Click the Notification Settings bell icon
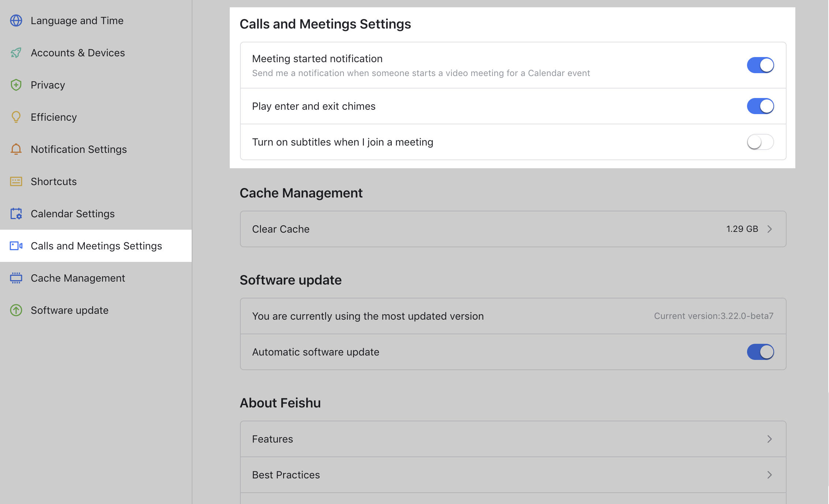This screenshot has width=829, height=504. click(16, 149)
